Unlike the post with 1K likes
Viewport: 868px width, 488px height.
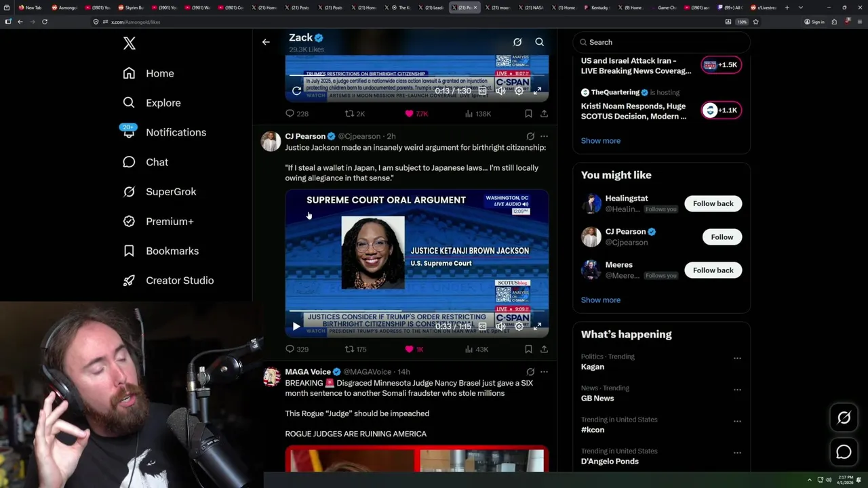[414, 349]
